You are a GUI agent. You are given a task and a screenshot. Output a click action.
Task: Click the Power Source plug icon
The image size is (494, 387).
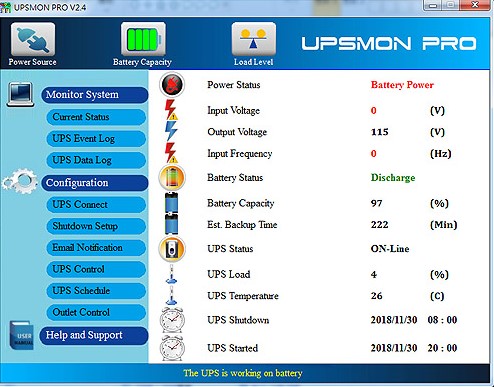pos(33,39)
